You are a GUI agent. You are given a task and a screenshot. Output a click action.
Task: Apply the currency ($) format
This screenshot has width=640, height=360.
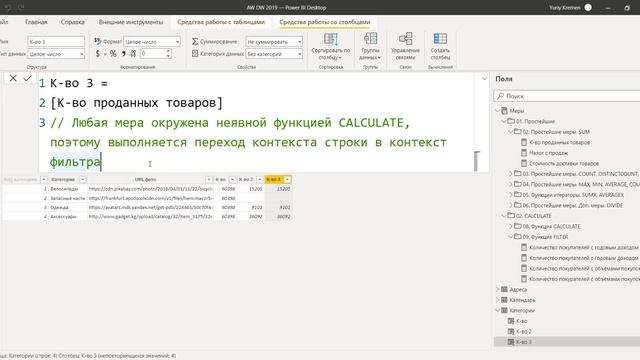coord(98,53)
